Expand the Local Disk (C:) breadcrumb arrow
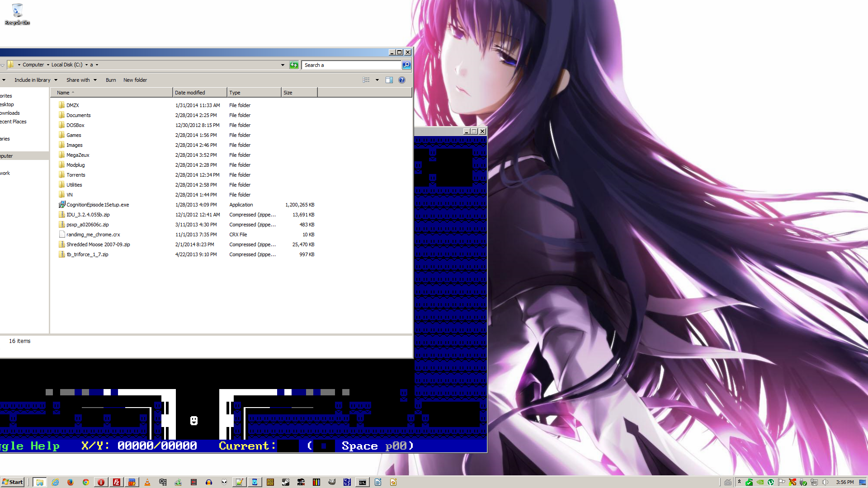 86,65
